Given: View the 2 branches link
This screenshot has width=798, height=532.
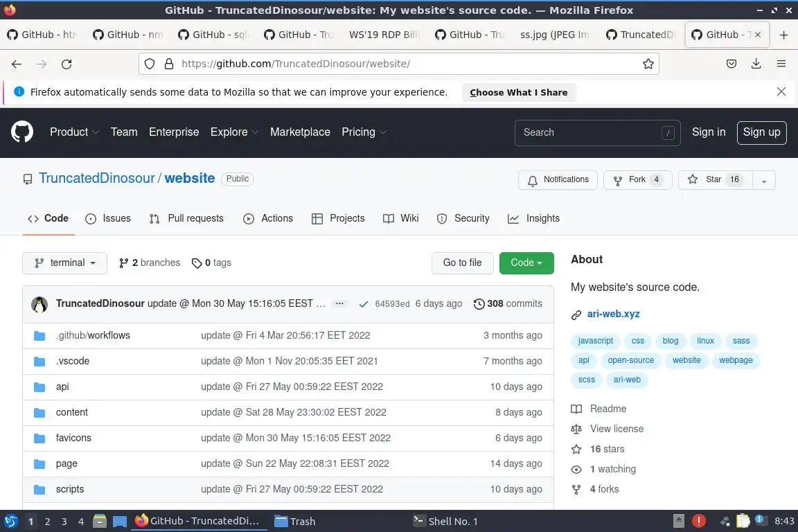Looking at the screenshot, I should [x=150, y=263].
